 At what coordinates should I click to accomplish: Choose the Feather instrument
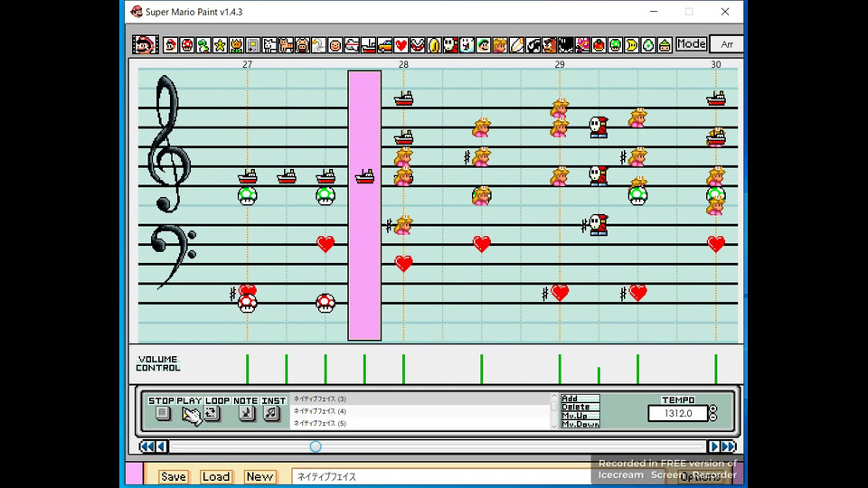coord(516,45)
